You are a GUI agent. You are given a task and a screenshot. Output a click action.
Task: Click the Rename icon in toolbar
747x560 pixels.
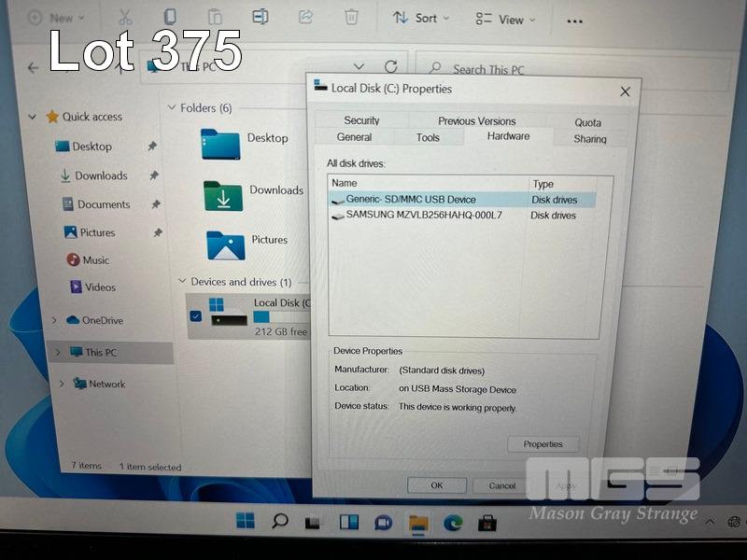[261, 18]
